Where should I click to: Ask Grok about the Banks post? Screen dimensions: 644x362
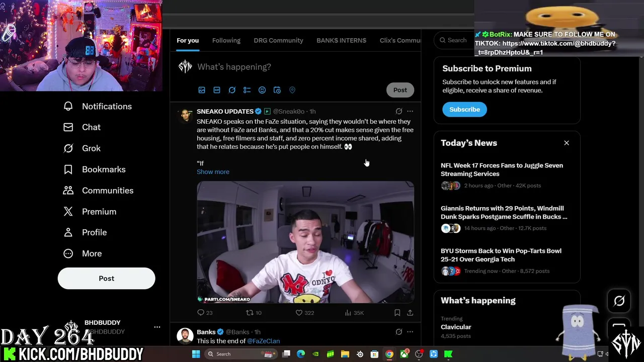(x=399, y=332)
